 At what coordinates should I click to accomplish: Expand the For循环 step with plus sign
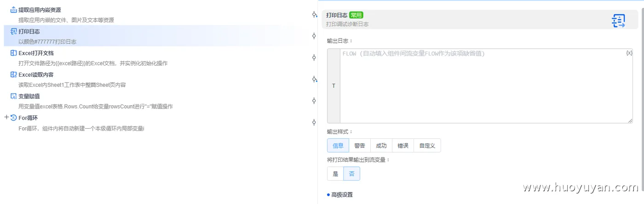coord(6,118)
